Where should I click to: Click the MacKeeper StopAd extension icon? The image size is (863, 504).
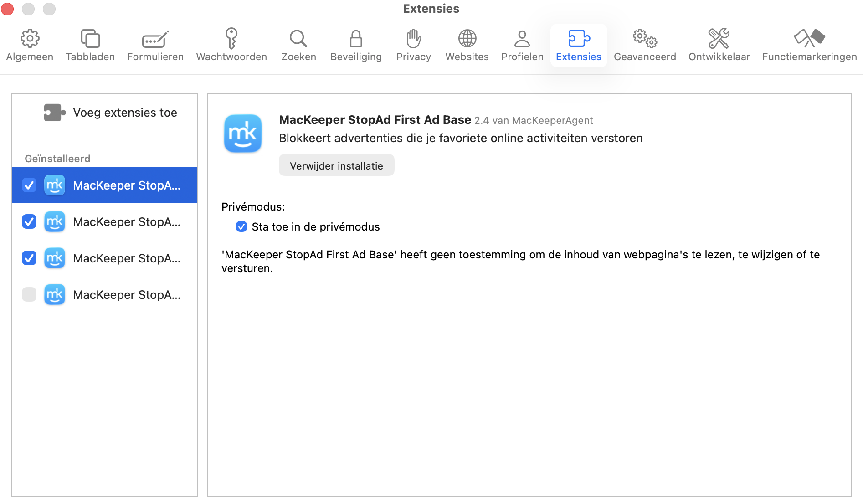click(243, 134)
